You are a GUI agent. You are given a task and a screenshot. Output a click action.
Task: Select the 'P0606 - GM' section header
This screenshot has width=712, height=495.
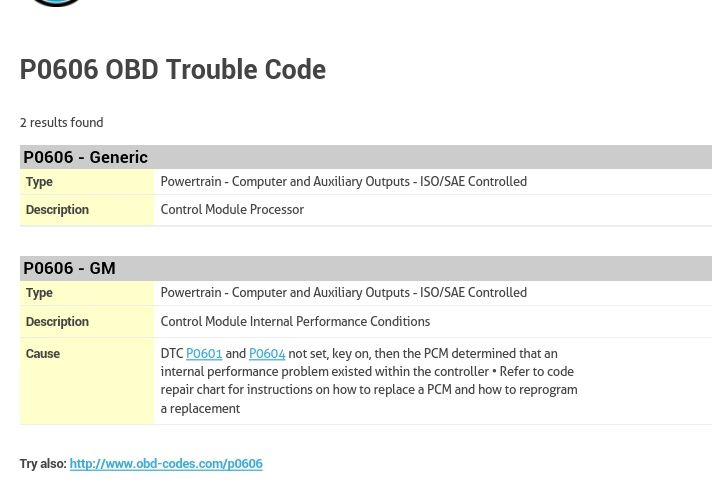(x=70, y=268)
